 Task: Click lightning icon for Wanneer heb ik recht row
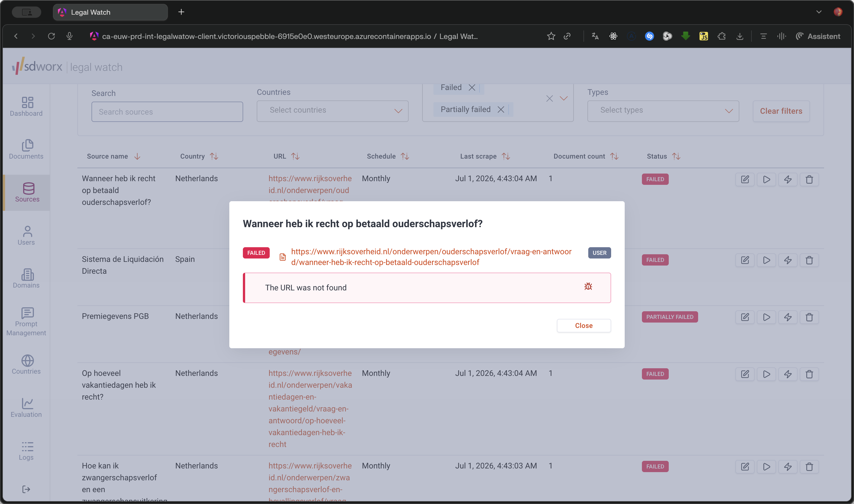click(788, 179)
